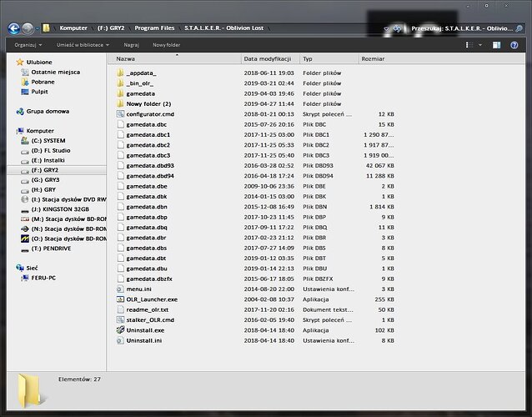The width and height of the screenshot is (532, 417).
Task: Select the readme_olr.txt file icon
Action: (x=120, y=309)
